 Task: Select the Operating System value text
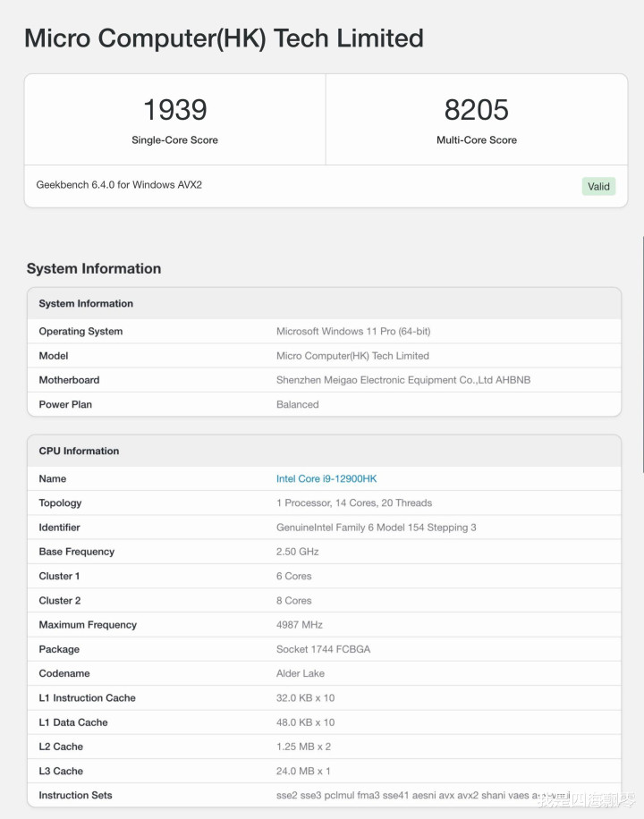pos(353,331)
